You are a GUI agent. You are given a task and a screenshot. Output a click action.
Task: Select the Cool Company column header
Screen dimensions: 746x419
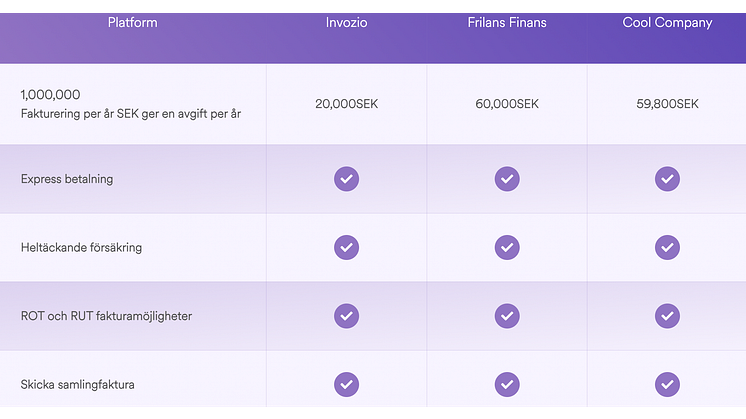click(667, 23)
